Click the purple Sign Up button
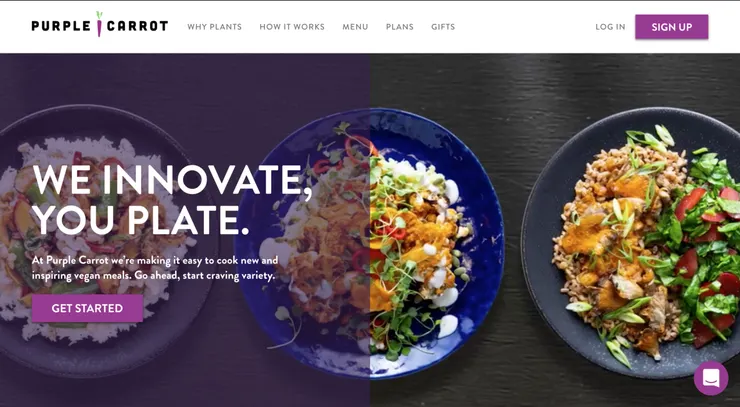This screenshot has width=740, height=407. click(672, 27)
